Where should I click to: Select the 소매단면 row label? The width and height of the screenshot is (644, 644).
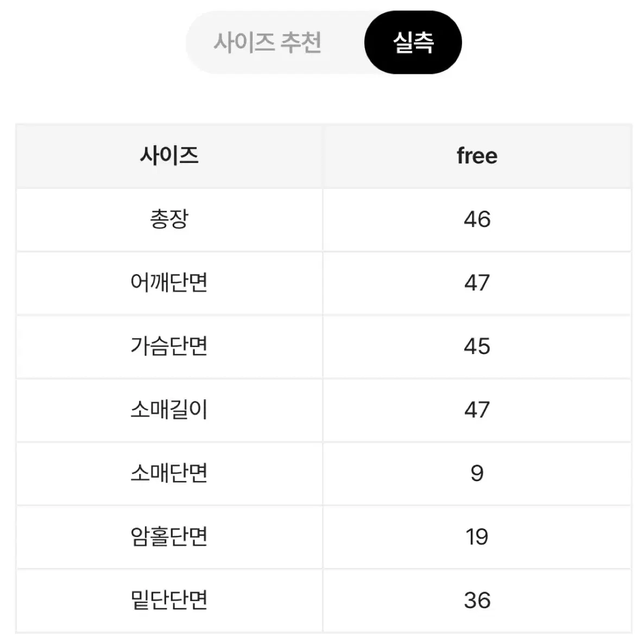(x=169, y=473)
